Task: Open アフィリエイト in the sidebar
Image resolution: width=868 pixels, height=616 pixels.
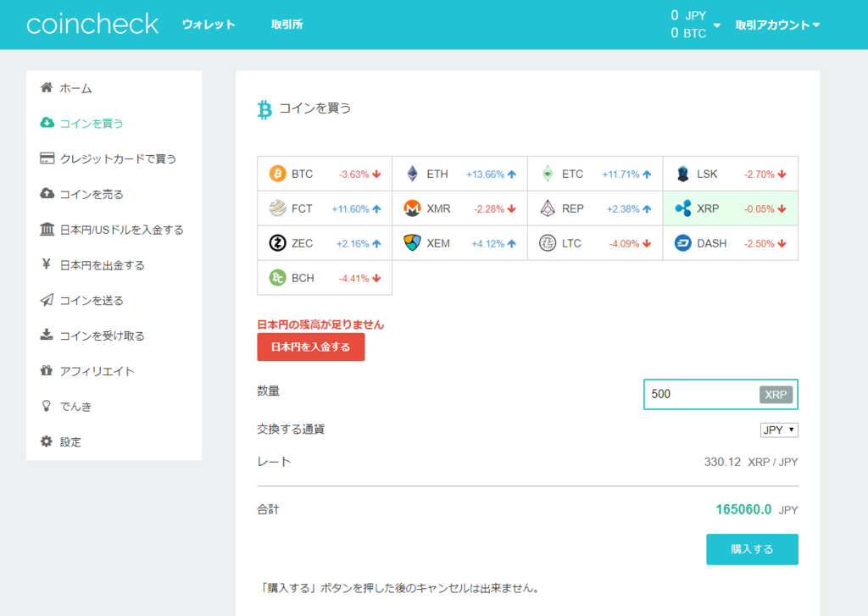Action: click(97, 371)
